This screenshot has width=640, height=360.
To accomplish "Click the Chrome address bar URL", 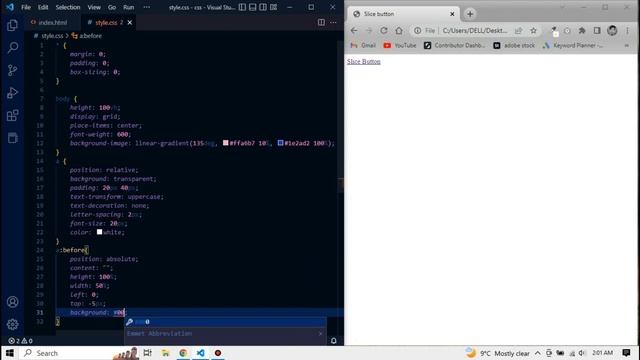I will [x=475, y=31].
